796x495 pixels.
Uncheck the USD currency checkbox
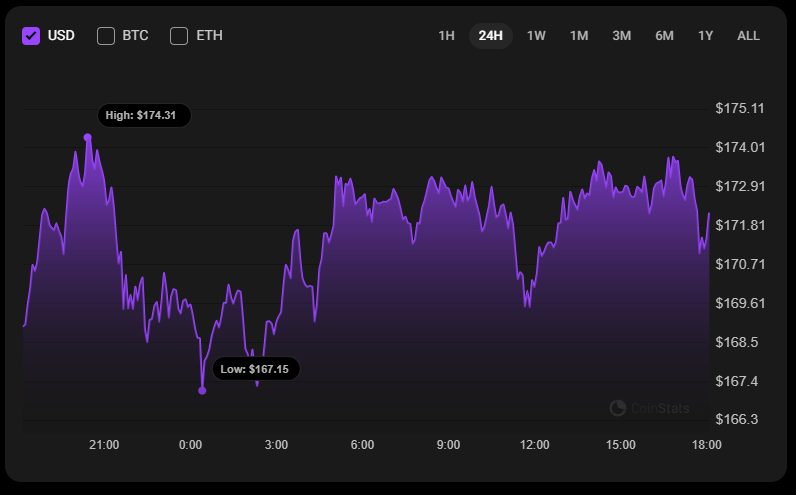(31, 36)
